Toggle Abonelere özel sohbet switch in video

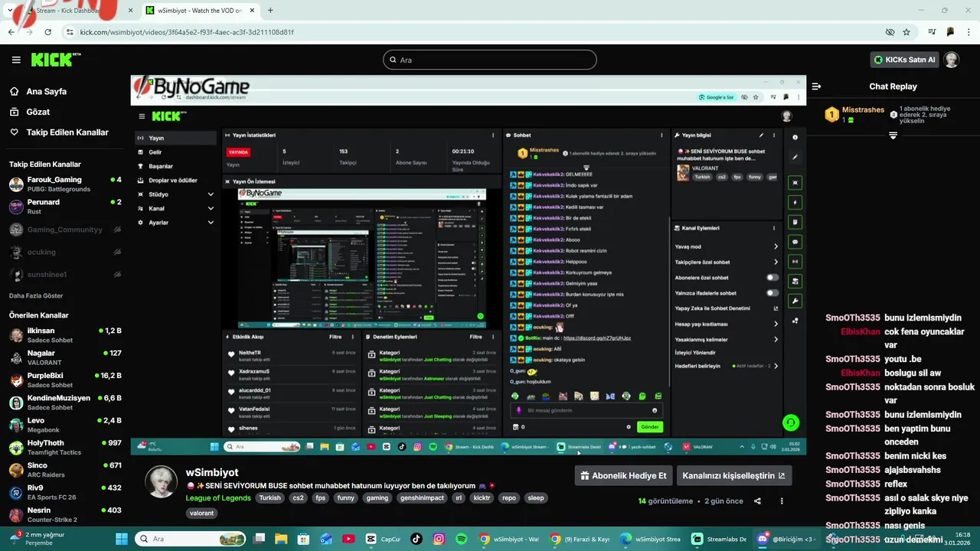point(773,278)
